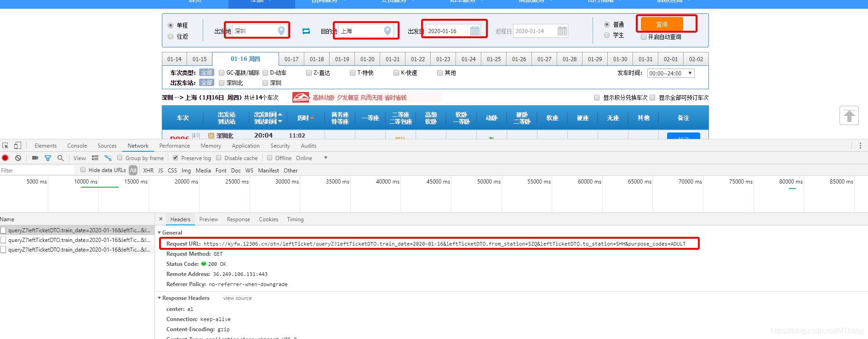Select the third queryZ request row
This screenshot has height=339, width=868.
[x=77, y=249]
